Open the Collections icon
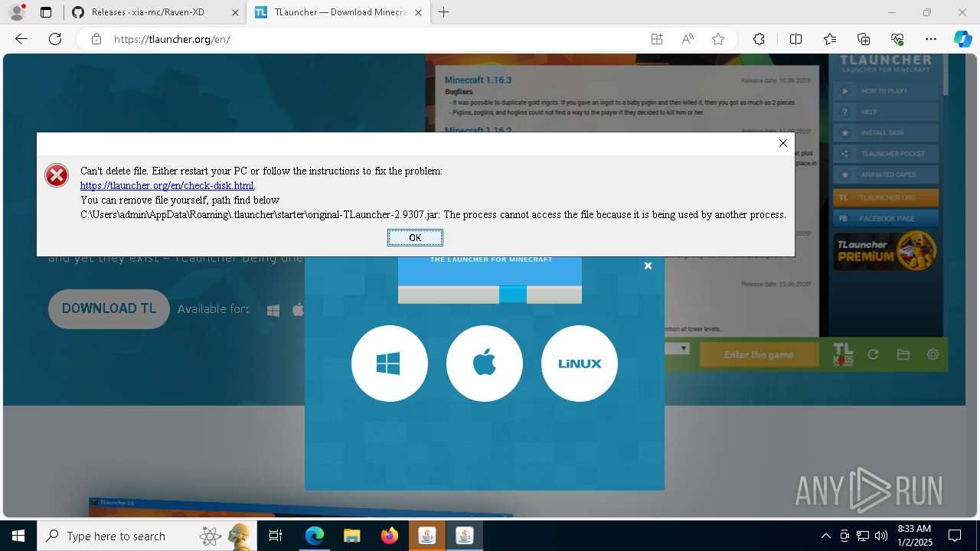980x551 pixels. point(864,39)
